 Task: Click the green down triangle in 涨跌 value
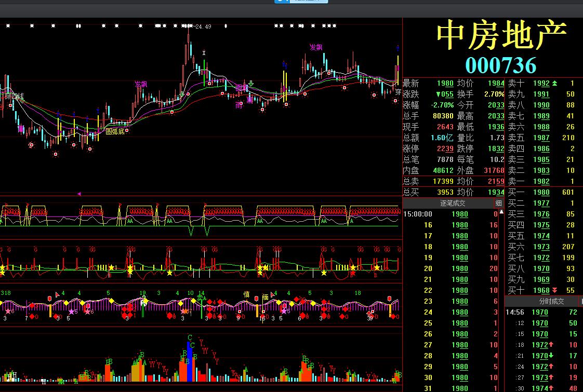[x=439, y=94]
